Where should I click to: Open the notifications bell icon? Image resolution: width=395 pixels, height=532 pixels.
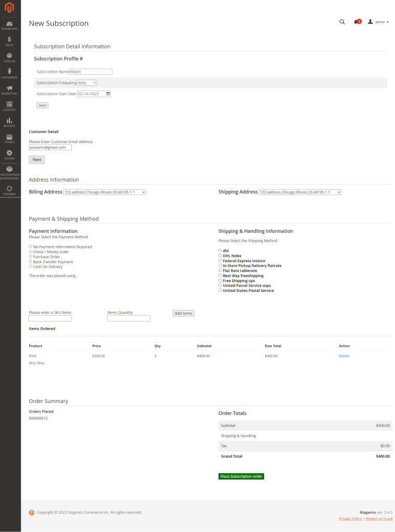[x=356, y=22]
